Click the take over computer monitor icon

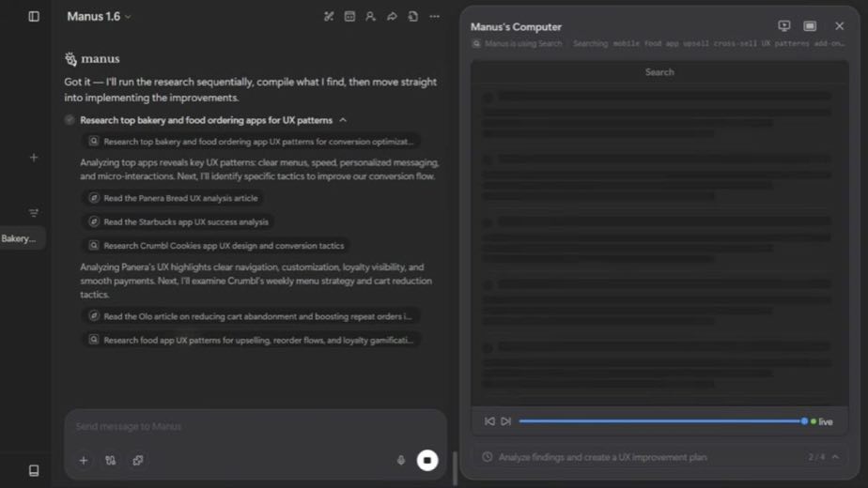(783, 26)
